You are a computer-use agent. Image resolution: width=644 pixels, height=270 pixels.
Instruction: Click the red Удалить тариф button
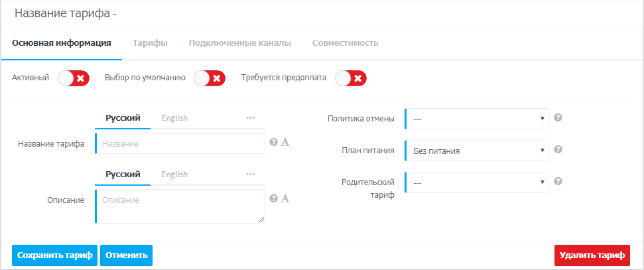592,255
